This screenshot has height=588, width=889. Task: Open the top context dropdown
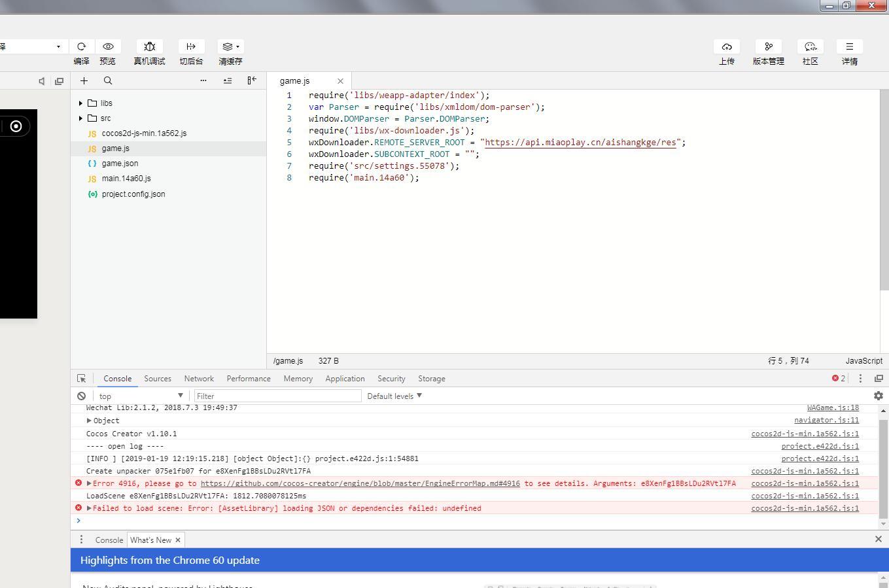[x=141, y=396]
